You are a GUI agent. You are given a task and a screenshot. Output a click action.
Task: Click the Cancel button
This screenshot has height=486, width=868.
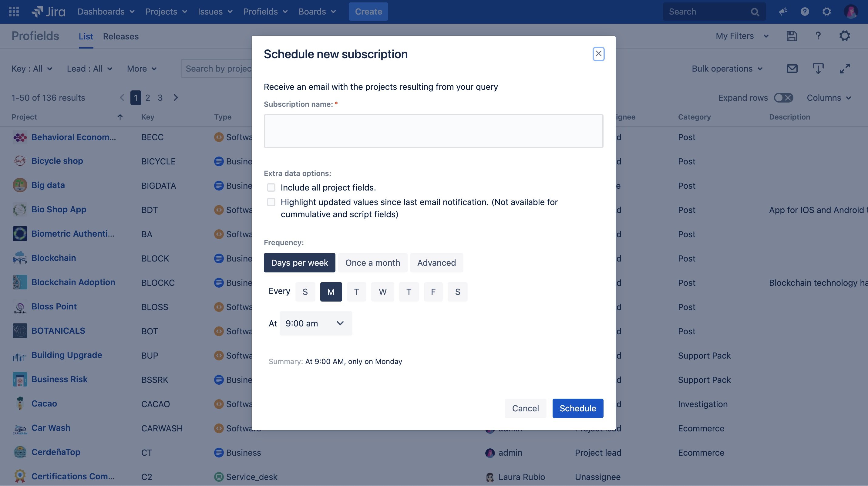(x=525, y=408)
